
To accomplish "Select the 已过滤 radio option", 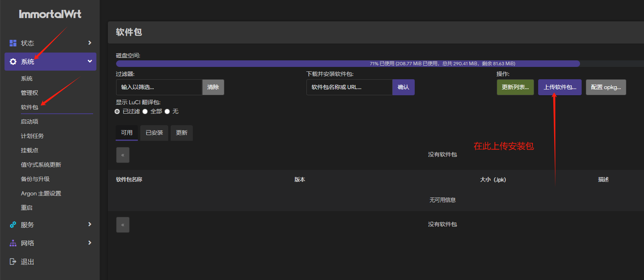I will 117,112.
